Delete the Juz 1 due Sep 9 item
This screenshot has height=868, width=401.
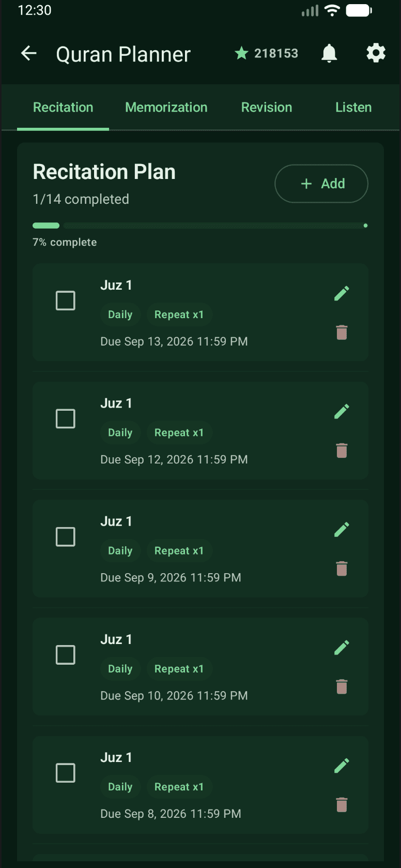click(342, 568)
